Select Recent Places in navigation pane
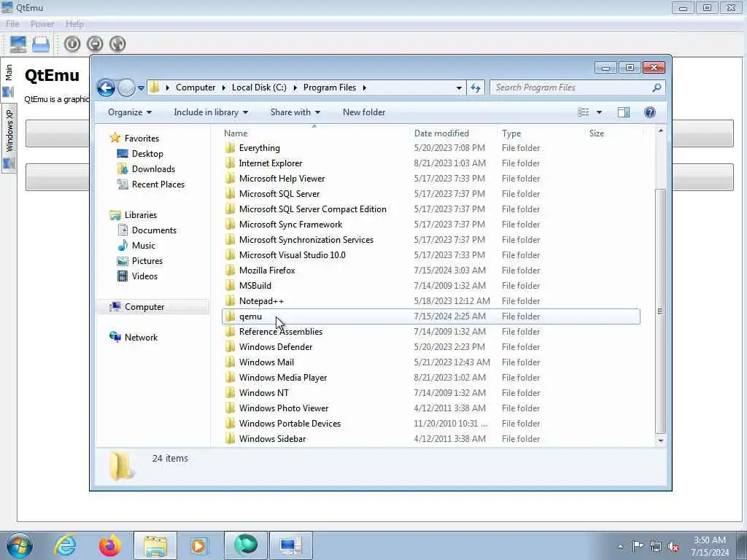This screenshot has width=747, height=560. coord(158,184)
